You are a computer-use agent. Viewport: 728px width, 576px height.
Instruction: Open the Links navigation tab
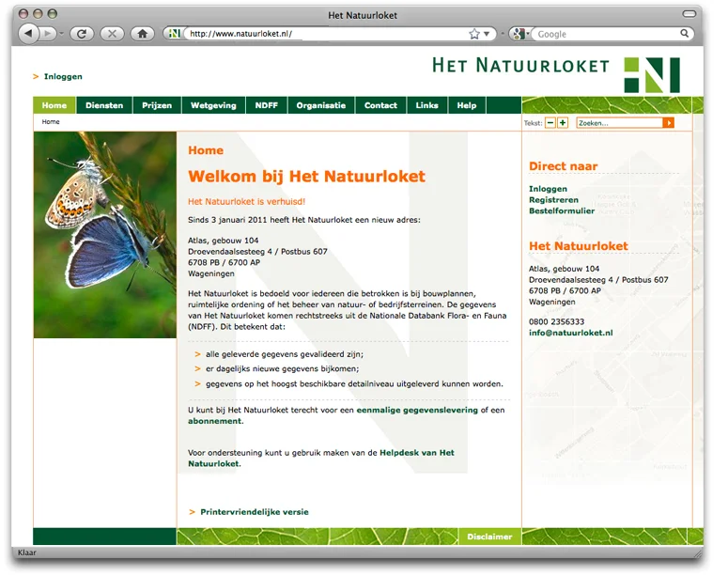click(427, 105)
